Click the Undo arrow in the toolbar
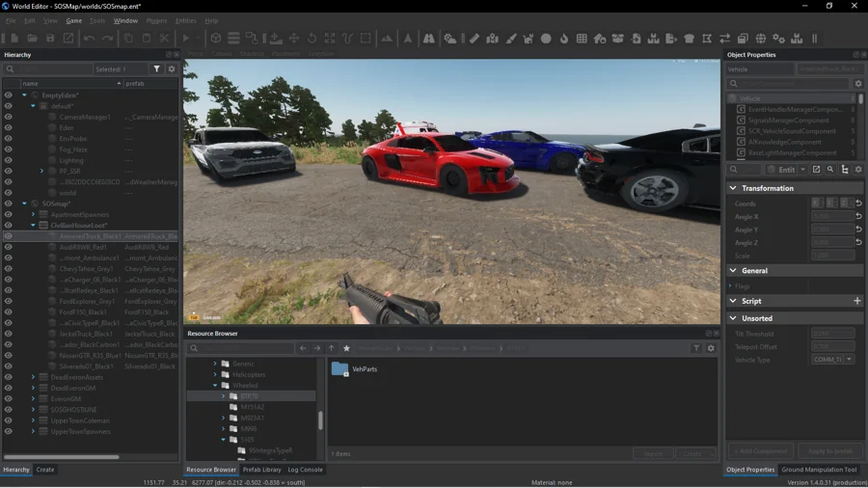868x488 pixels. coord(90,39)
